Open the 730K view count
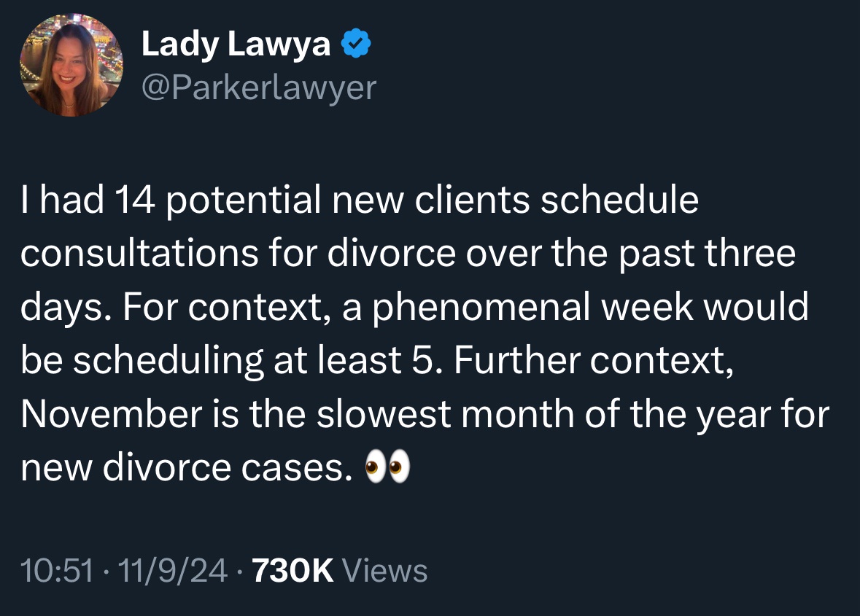 (x=293, y=570)
